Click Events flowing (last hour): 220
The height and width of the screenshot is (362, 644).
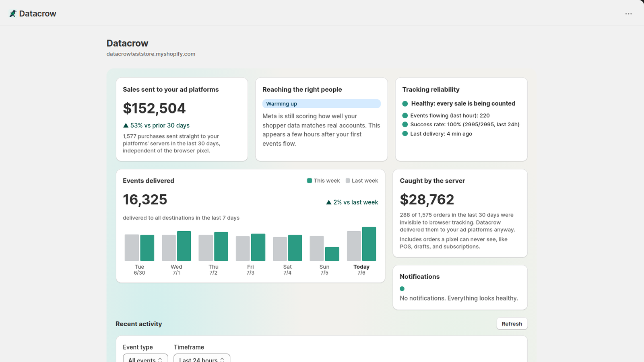[450, 115]
